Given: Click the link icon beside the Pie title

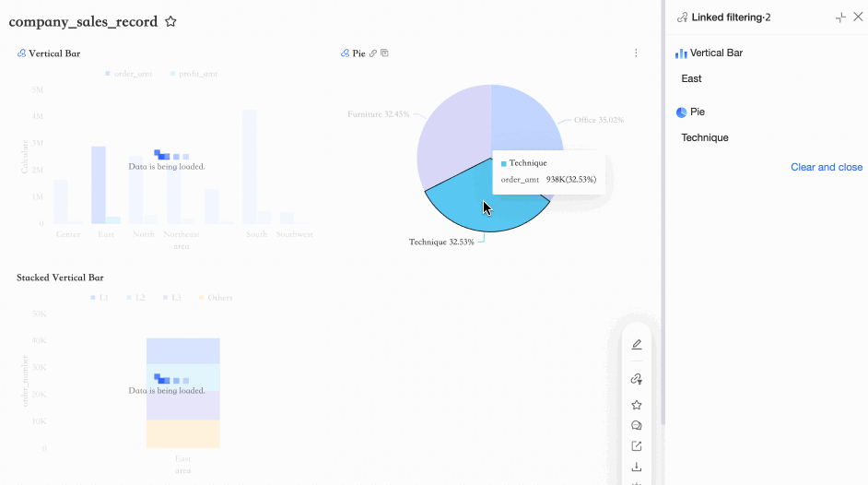Looking at the screenshot, I should (x=373, y=53).
